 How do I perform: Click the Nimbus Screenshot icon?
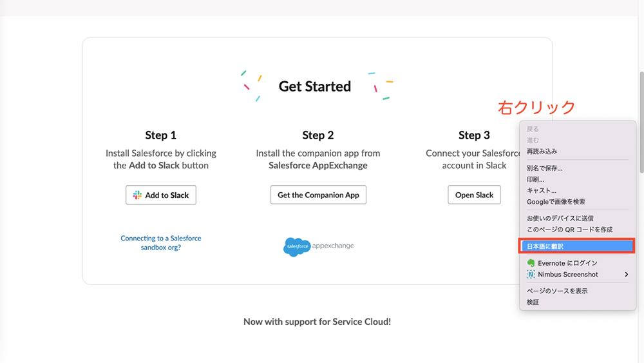tap(531, 274)
